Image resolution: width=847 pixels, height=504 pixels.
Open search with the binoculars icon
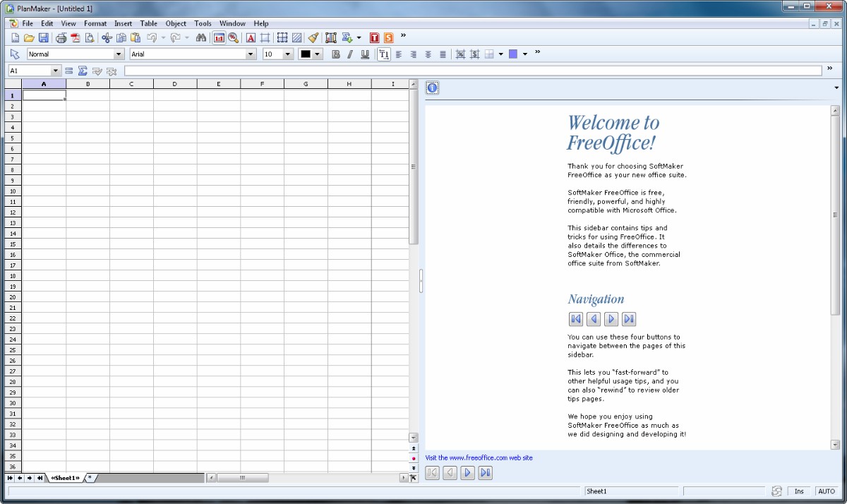pyautogui.click(x=201, y=37)
